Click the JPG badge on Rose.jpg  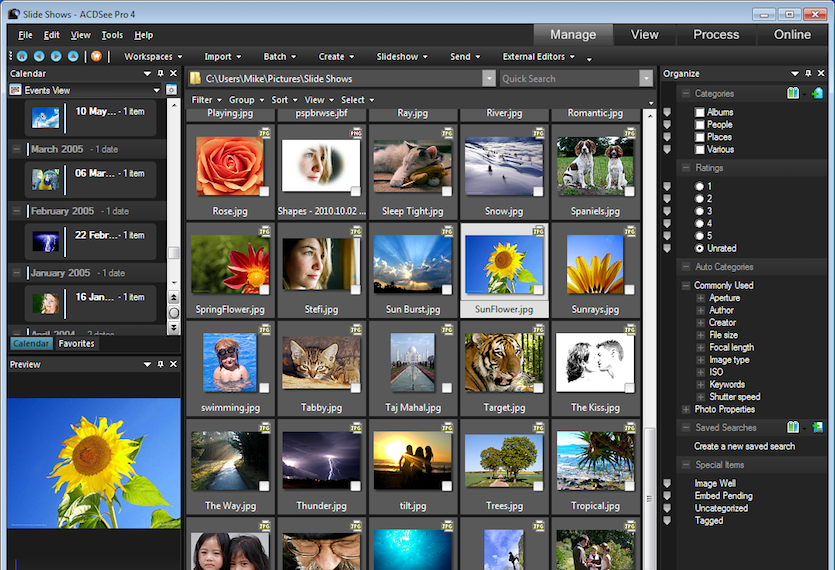click(x=264, y=133)
